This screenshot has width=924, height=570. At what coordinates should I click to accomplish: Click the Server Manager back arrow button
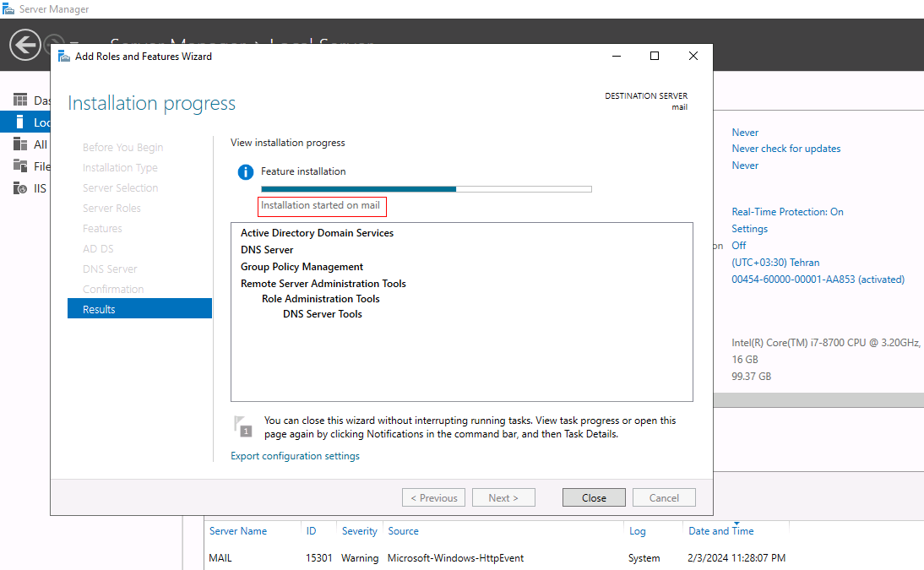click(x=25, y=45)
